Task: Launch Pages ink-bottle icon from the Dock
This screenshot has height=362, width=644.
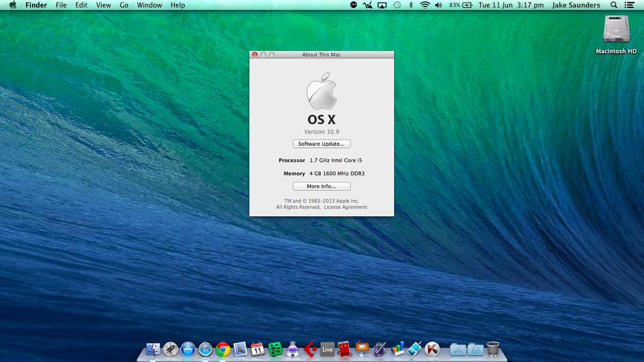Action: [x=380, y=349]
